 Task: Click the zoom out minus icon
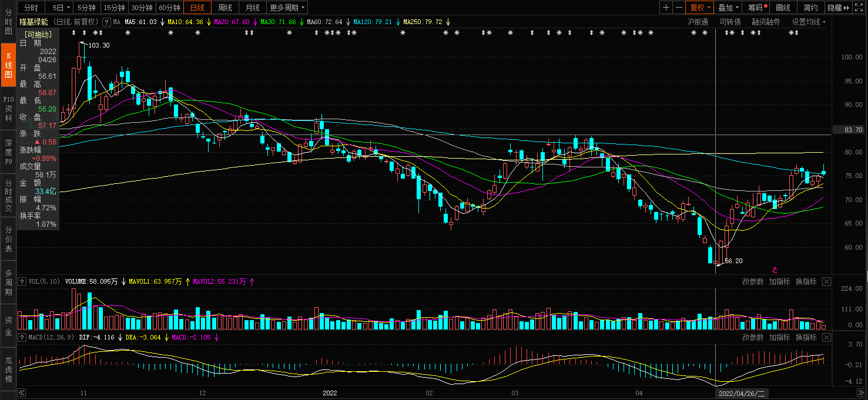[x=679, y=8]
